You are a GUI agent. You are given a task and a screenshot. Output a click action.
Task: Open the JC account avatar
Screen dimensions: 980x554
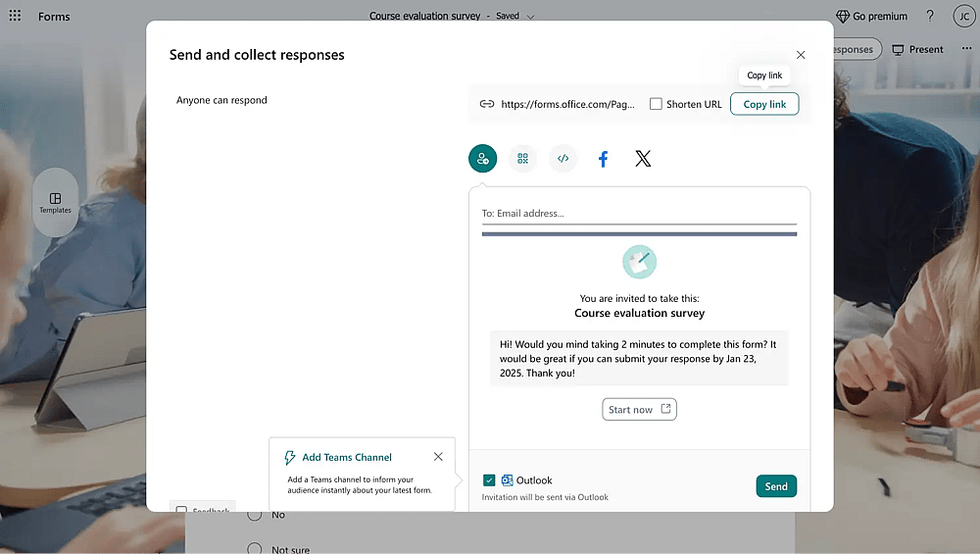pos(964,17)
